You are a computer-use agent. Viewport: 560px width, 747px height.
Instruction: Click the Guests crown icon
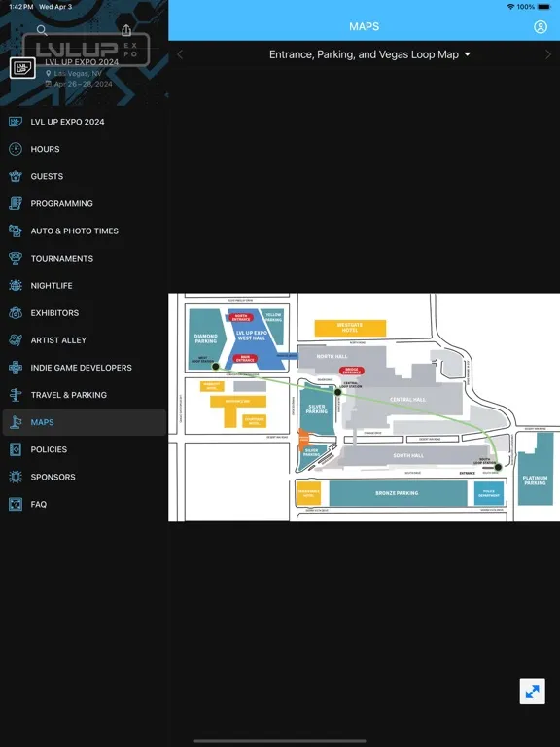coord(16,176)
